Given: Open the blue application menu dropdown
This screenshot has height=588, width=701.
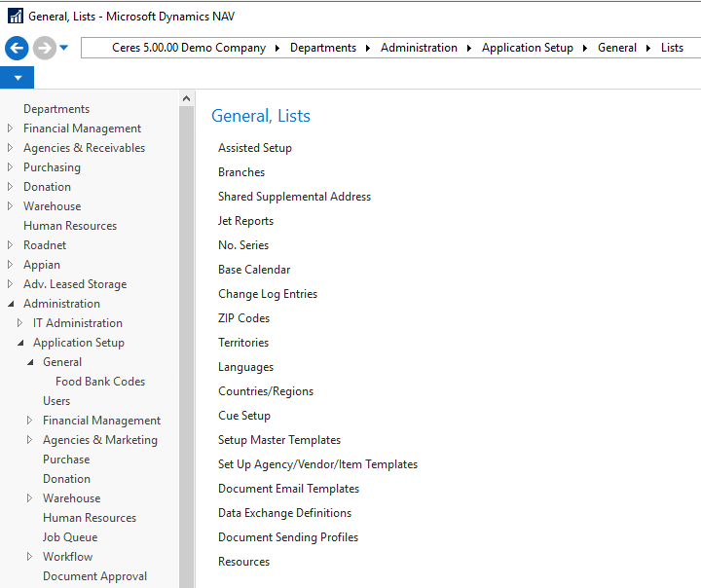Looking at the screenshot, I should pos(17,78).
